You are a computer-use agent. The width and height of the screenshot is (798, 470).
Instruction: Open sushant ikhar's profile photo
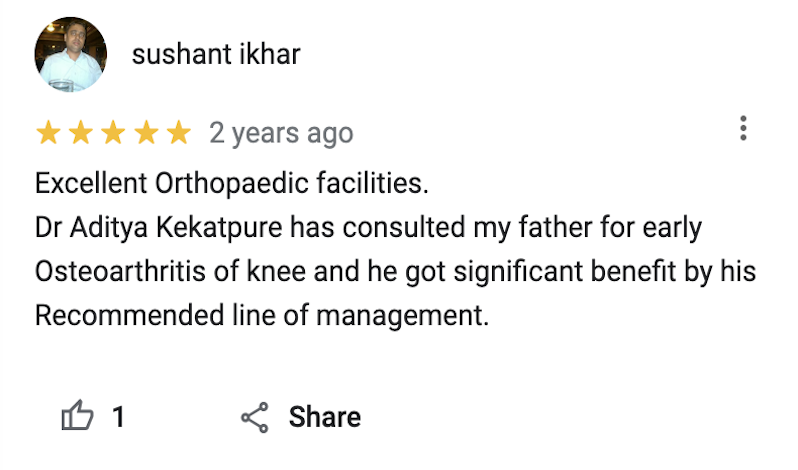[71, 54]
